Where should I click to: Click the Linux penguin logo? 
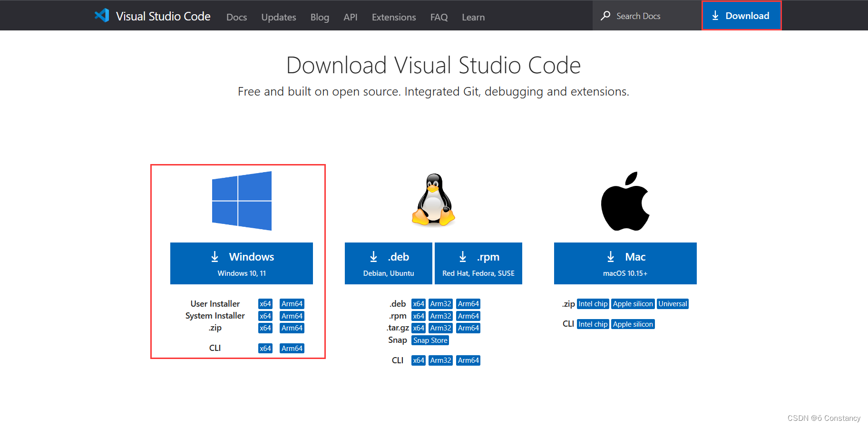433,199
